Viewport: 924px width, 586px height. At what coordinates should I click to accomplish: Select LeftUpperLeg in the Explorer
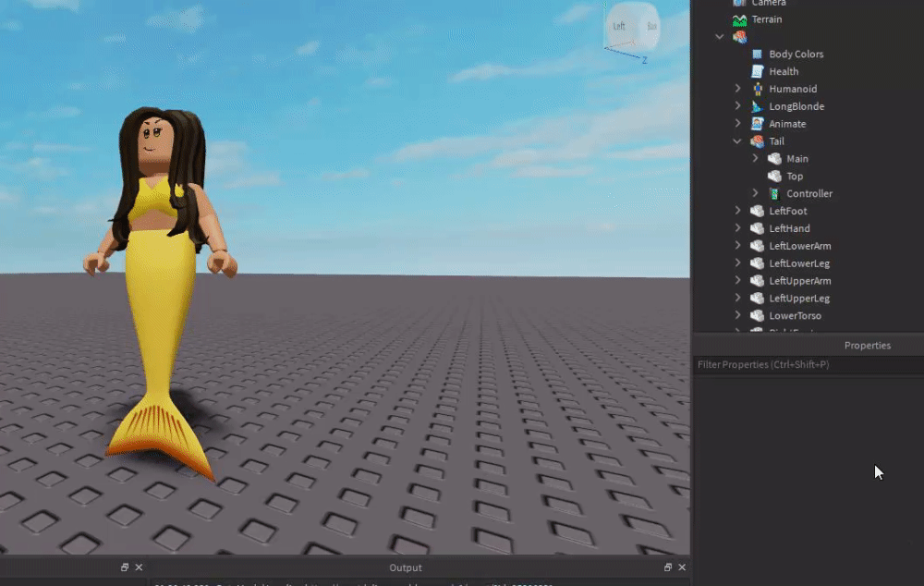pyautogui.click(x=799, y=299)
